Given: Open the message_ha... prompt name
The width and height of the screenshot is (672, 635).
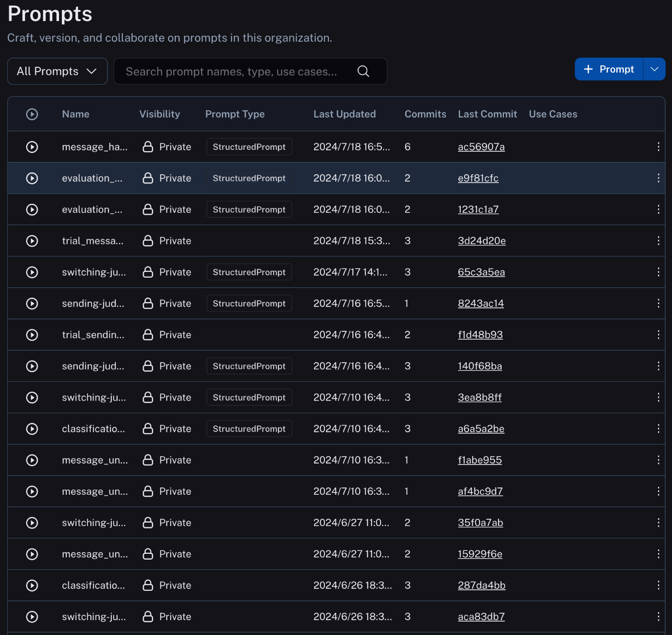Looking at the screenshot, I should (x=95, y=147).
